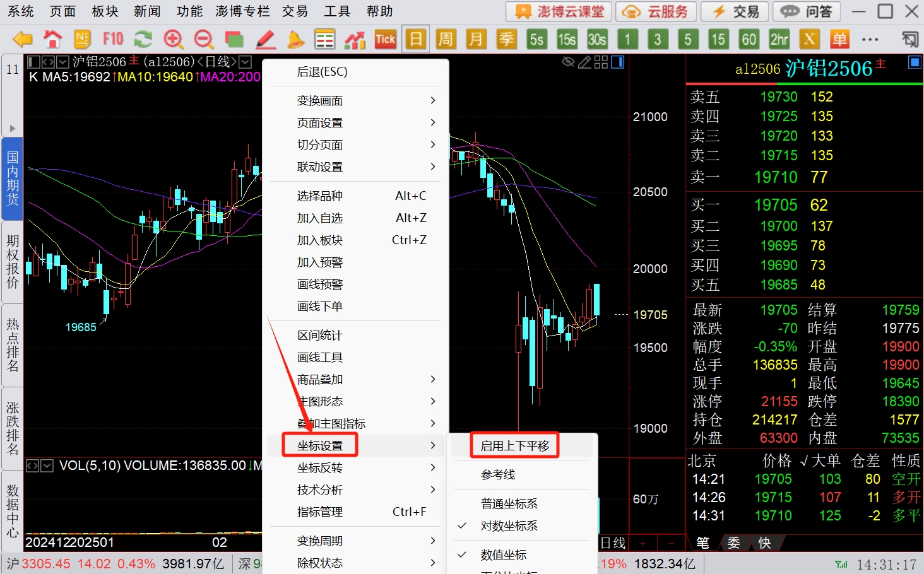Click 区间统计 in the context menu

coord(320,336)
